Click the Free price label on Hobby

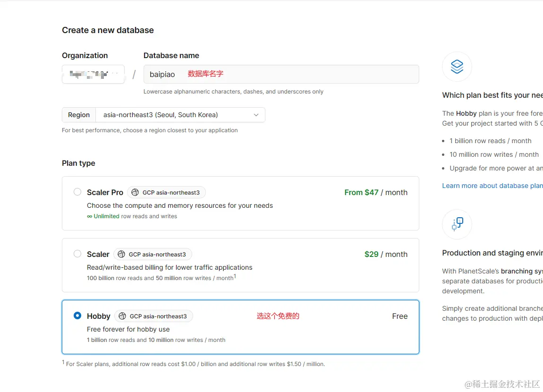click(x=399, y=316)
